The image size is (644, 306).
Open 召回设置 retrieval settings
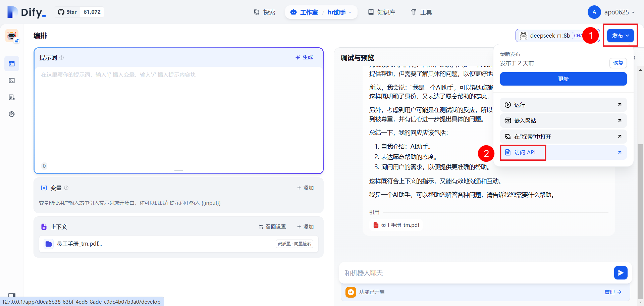pos(272,227)
